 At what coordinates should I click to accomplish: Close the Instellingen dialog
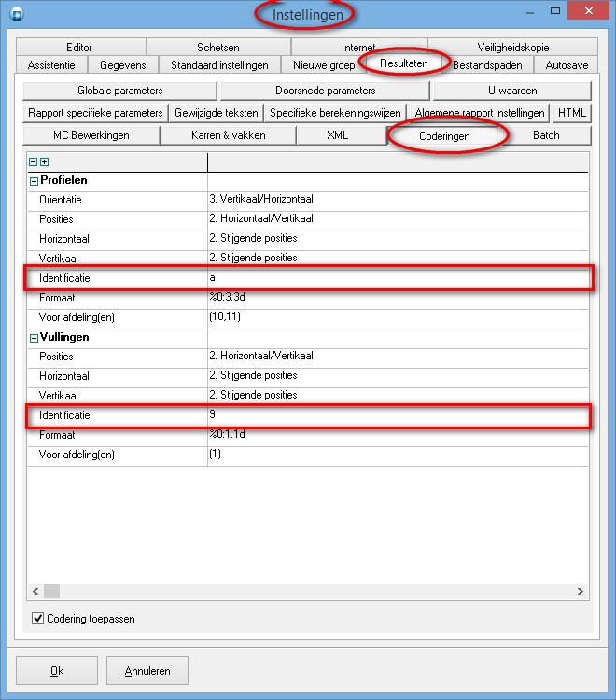tap(588, 10)
